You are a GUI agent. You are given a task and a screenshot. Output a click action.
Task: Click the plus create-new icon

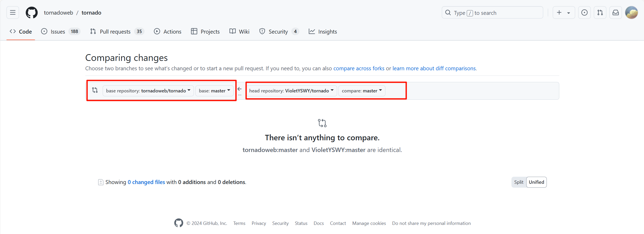pyautogui.click(x=559, y=12)
